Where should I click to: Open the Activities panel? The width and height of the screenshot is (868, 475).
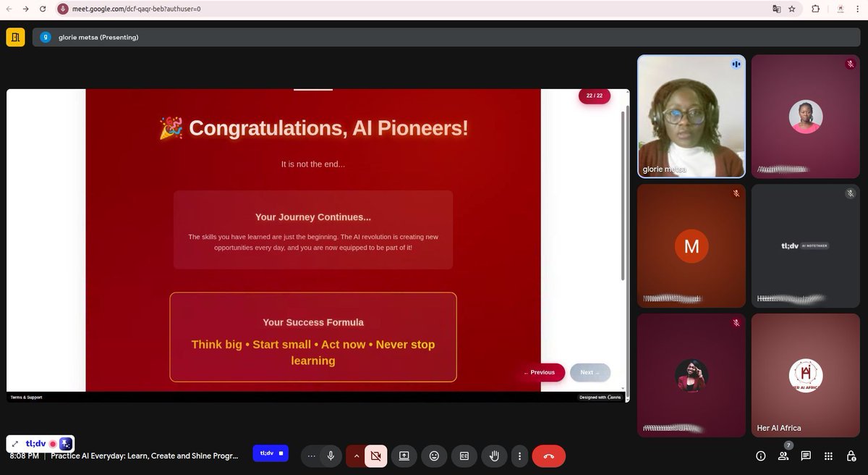[829, 456]
